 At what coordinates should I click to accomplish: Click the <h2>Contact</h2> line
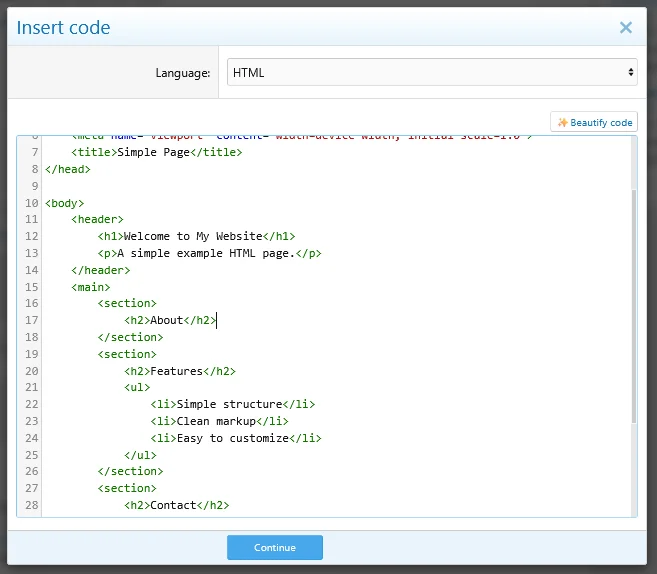[x=176, y=505]
